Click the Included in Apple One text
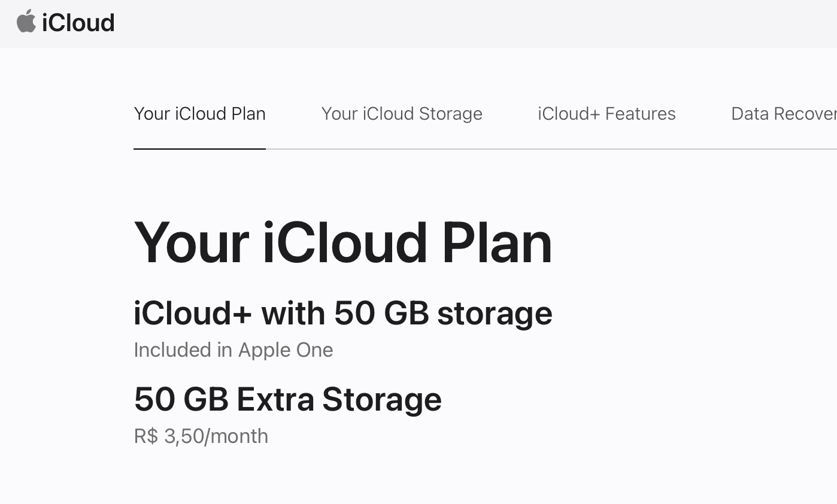 tap(233, 350)
